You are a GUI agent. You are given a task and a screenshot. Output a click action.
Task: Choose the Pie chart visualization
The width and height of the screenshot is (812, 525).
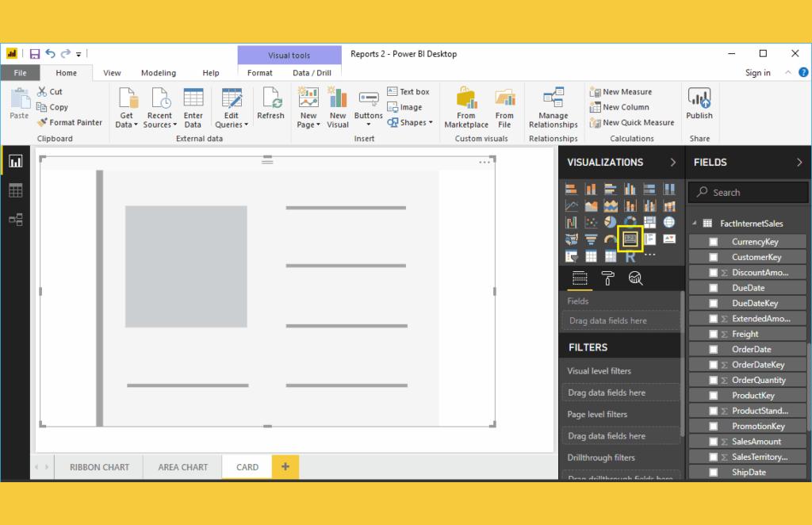tap(611, 222)
